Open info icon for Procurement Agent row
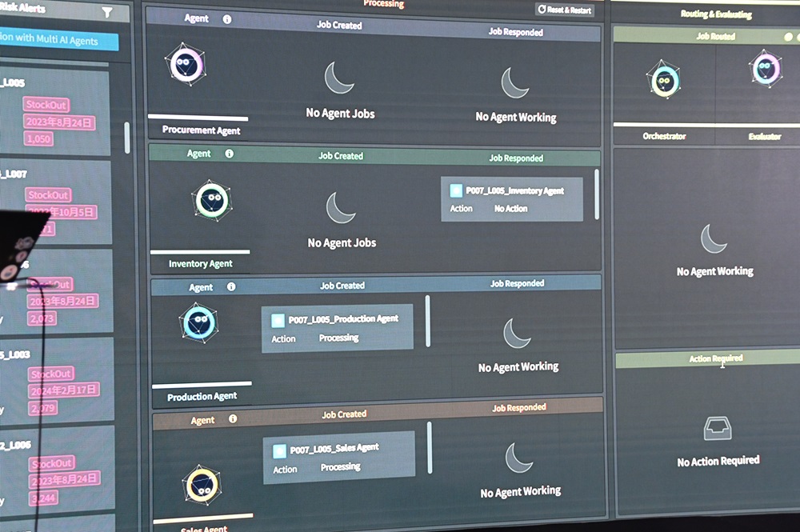Image resolution: width=800 pixels, height=532 pixels. click(x=227, y=19)
